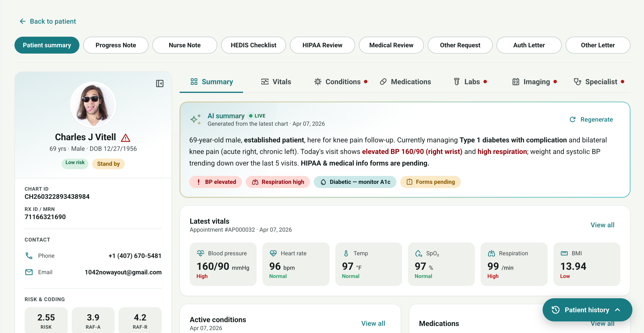Go to the Medications section tab

[406, 82]
